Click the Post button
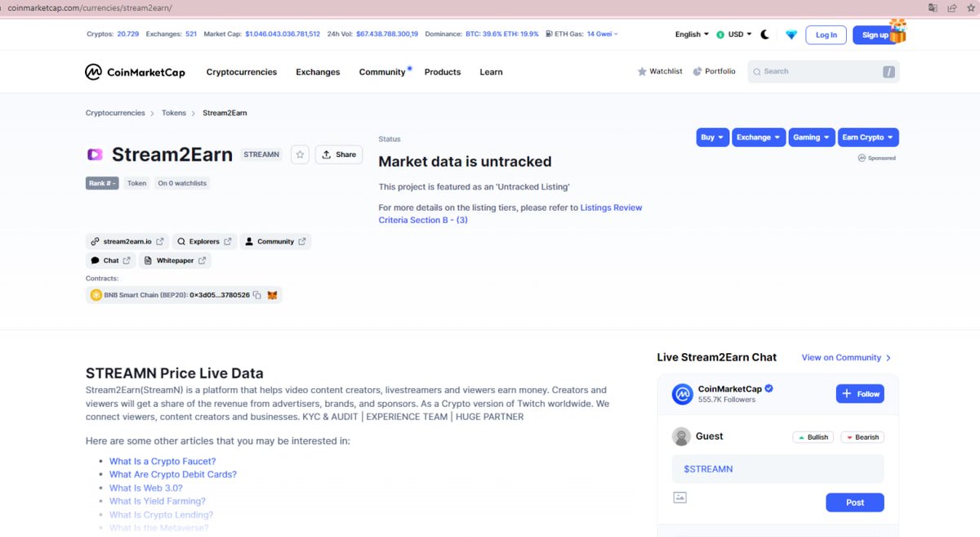 click(855, 502)
